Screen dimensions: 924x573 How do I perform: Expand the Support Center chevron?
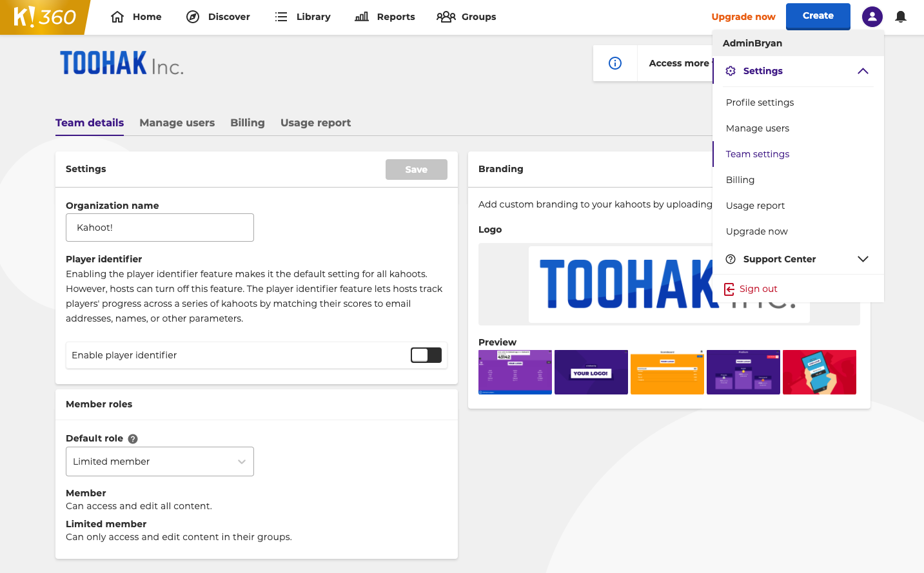tap(863, 259)
